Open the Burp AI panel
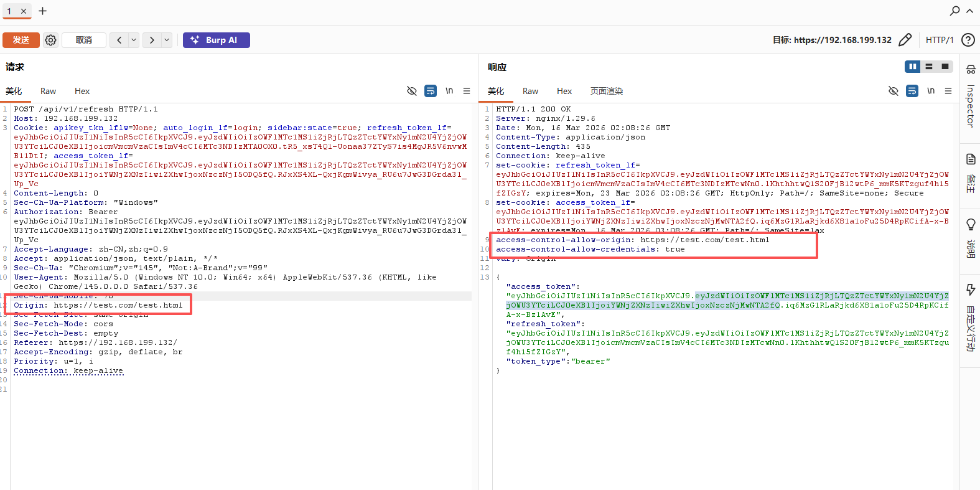This screenshot has width=980, height=490. (x=216, y=40)
